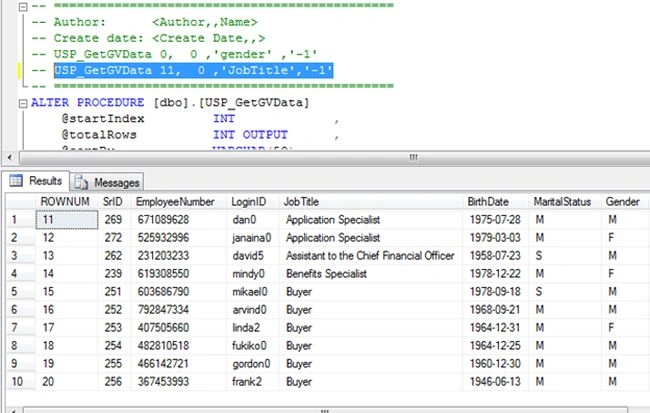
Task: Switch to the Messages tab
Action: pyautogui.click(x=107, y=182)
